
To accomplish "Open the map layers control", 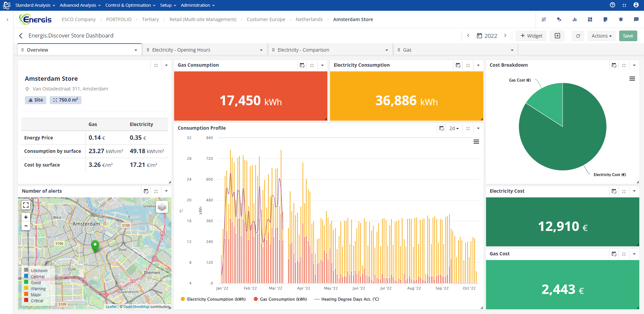I will (162, 207).
